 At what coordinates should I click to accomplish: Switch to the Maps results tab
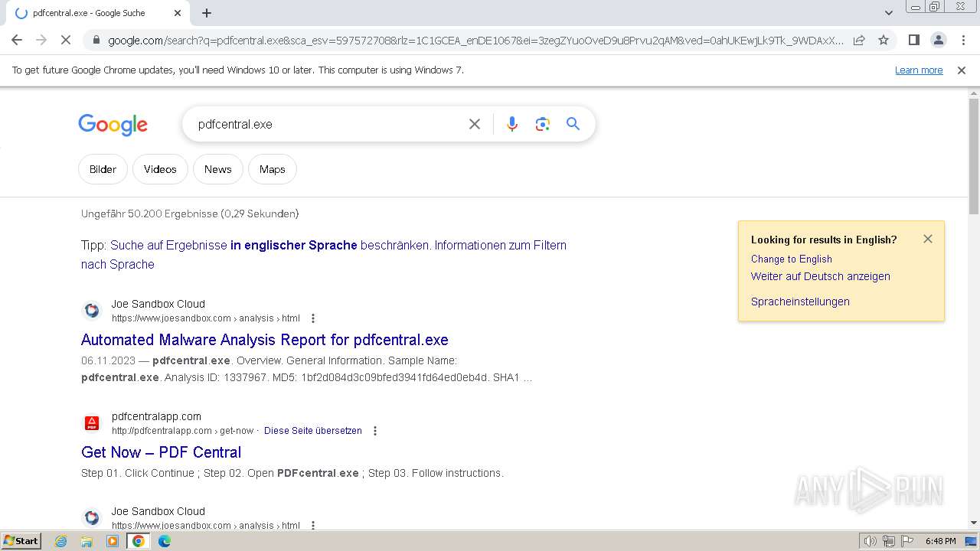point(272,169)
